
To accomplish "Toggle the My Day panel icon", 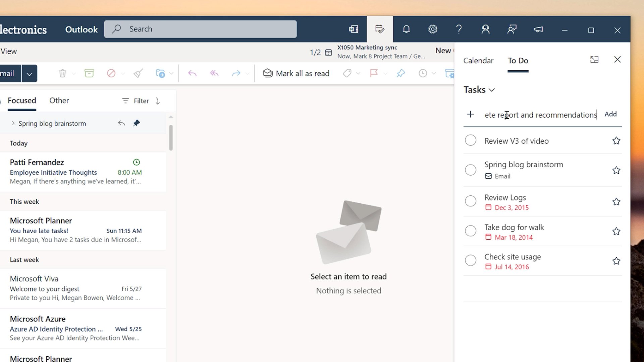I will click(380, 29).
